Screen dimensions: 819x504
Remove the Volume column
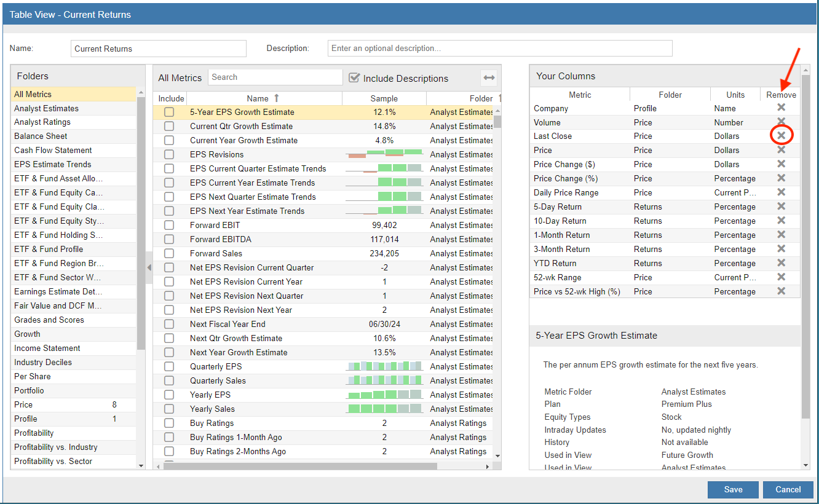tap(781, 122)
